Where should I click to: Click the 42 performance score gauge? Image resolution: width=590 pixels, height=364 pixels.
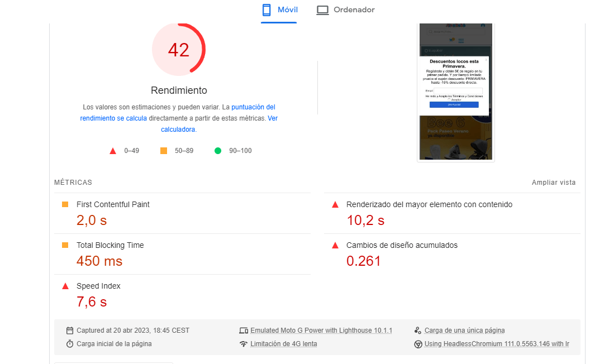pos(179,49)
